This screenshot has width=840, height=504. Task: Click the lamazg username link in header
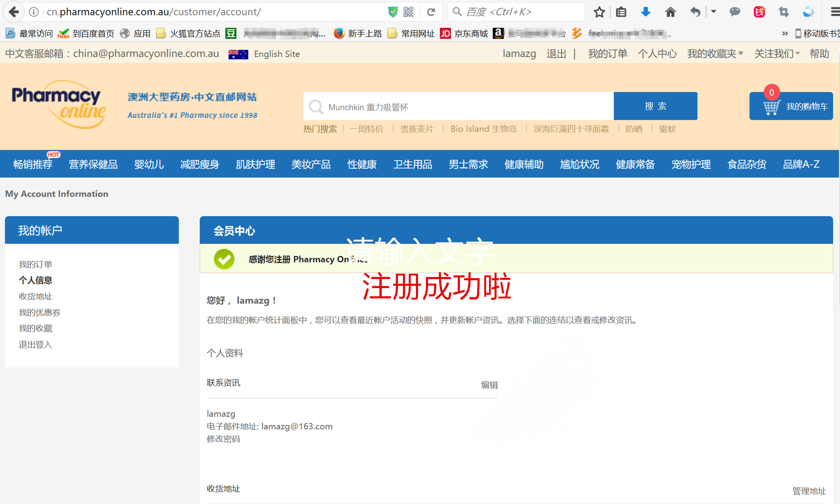point(519,54)
